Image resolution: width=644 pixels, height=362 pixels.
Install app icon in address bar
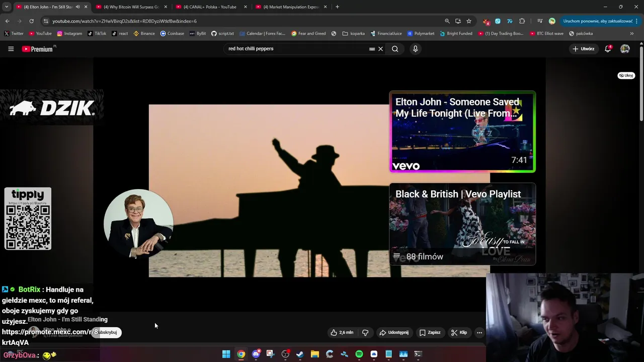click(458, 21)
